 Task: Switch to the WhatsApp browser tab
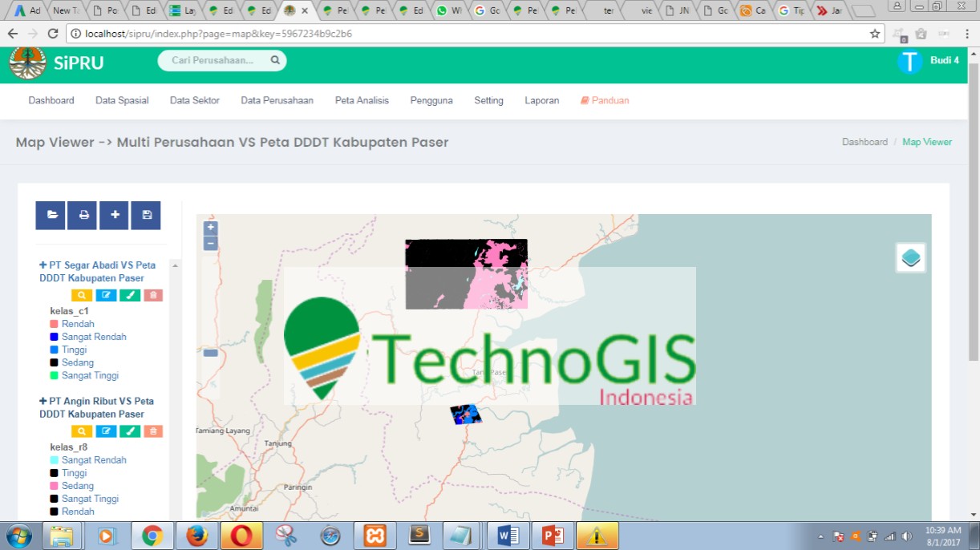[x=449, y=10]
